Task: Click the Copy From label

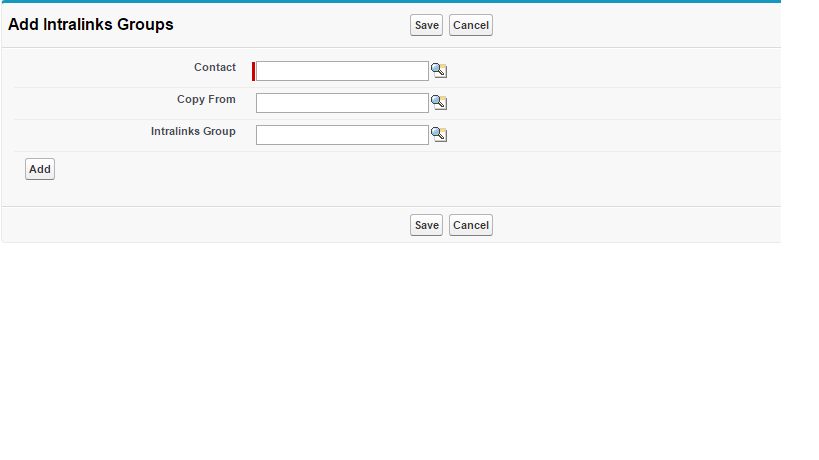Action: click(x=206, y=99)
